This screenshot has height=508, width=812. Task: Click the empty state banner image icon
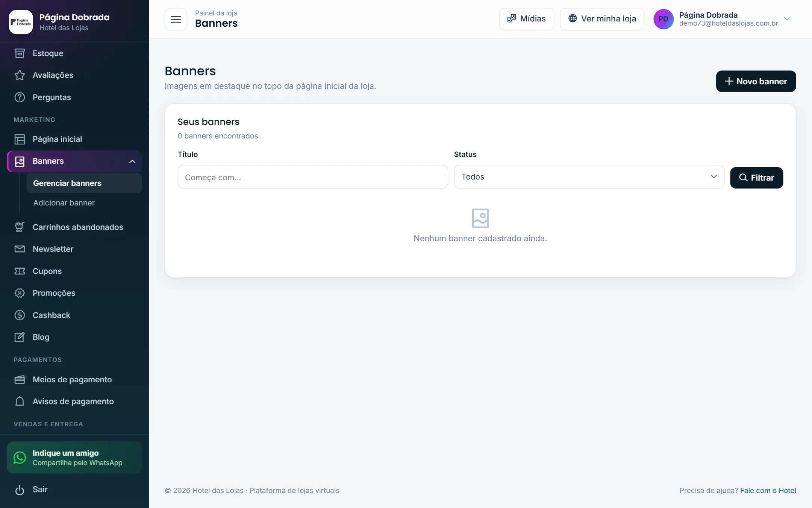click(480, 218)
